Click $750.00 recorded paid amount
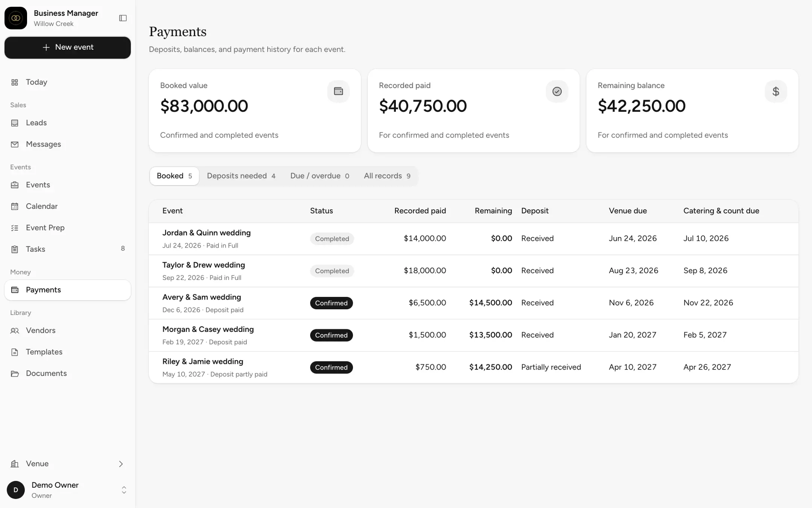Viewport: 812px width, 508px height. [x=431, y=367]
